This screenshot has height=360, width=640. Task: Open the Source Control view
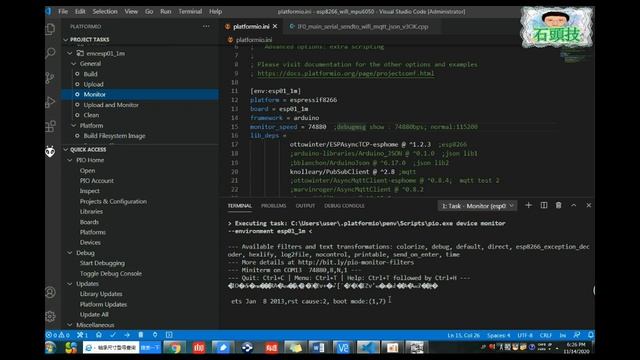tap(50, 78)
